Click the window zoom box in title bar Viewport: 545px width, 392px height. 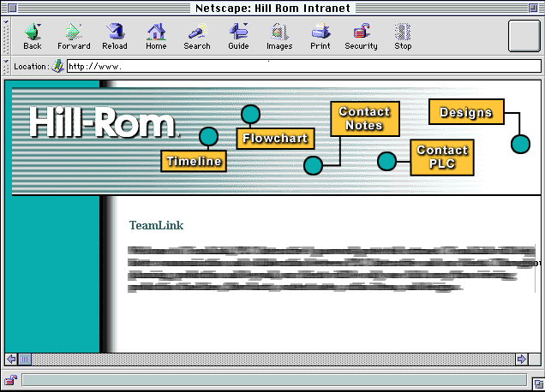tap(532, 8)
